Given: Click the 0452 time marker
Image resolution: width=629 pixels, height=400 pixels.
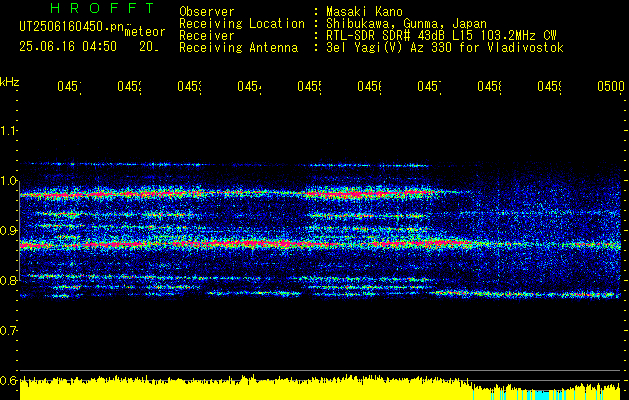Looking at the screenshot, I should pos(129,87).
